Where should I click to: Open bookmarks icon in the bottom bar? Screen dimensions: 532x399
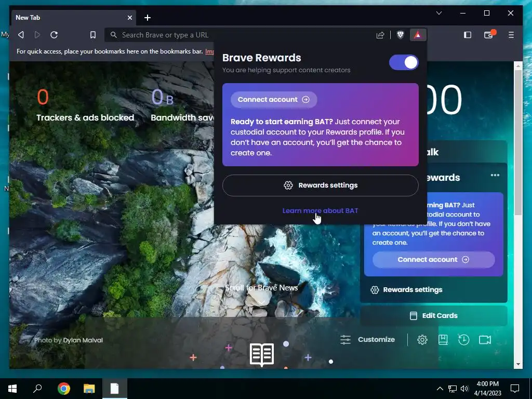443,340
